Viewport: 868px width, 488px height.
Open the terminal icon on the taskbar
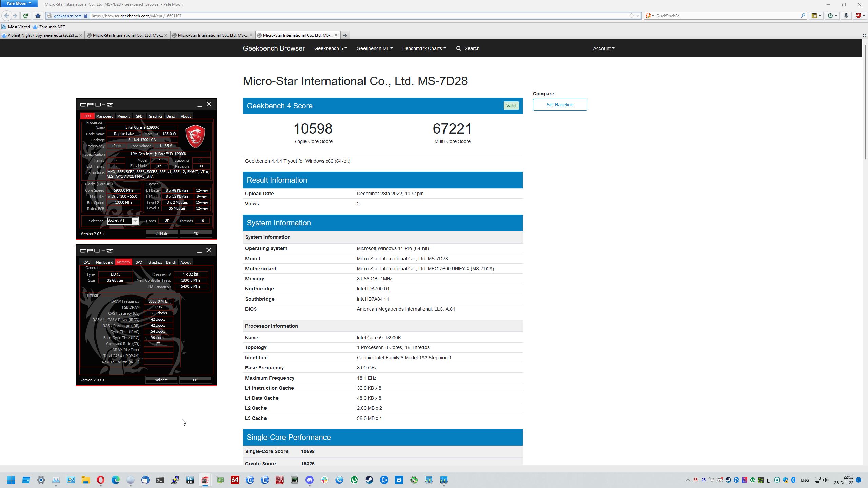click(x=160, y=480)
